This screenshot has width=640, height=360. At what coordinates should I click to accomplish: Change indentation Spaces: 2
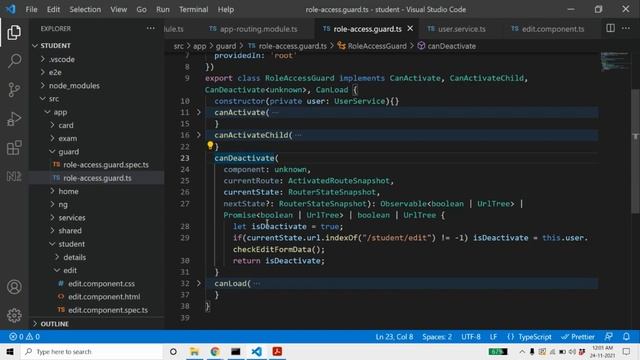[437, 337]
